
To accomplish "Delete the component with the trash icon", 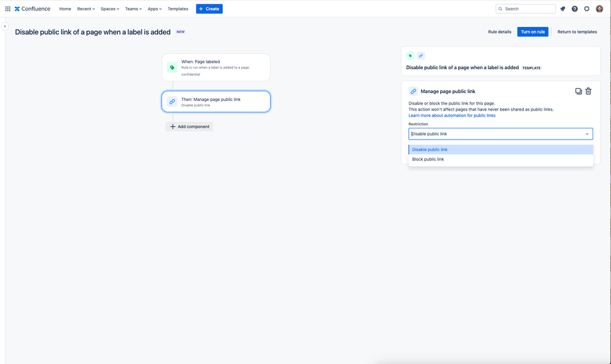I will pos(588,91).
